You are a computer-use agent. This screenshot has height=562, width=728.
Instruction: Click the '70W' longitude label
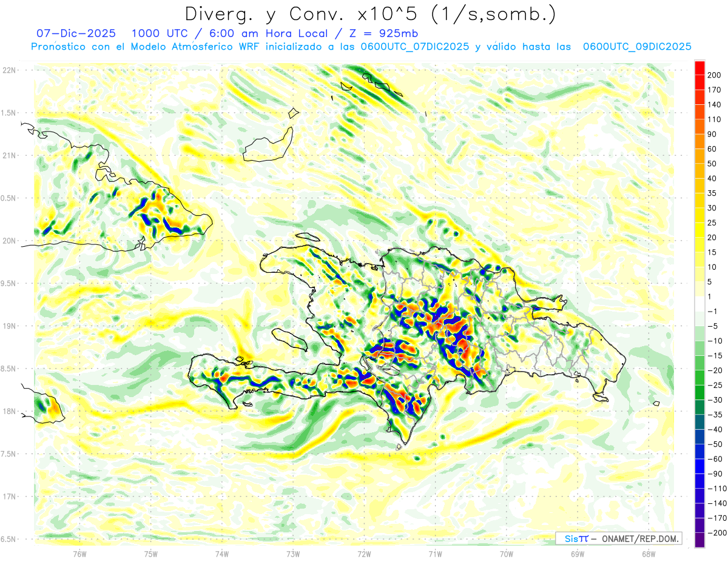click(507, 554)
